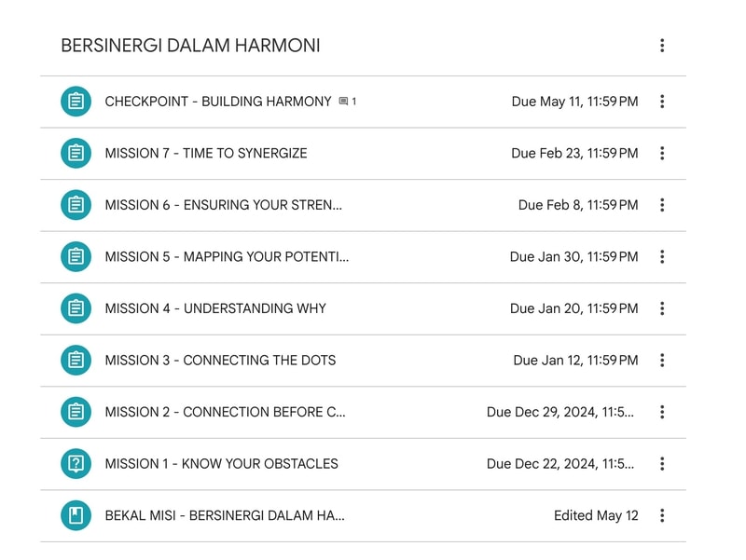This screenshot has height=560, width=746.
Task: Open MISSION 7 - TIME TO SYNERGIZE assignment
Action: [x=206, y=154]
